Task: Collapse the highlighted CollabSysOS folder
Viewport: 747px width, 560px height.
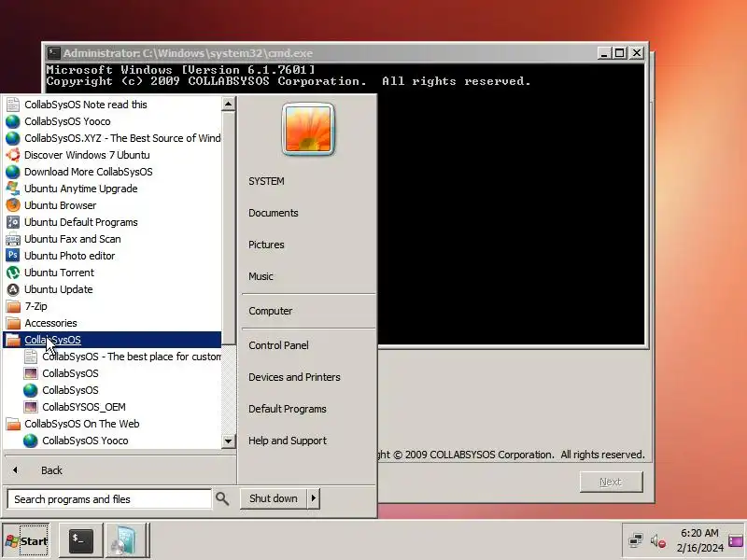Action: pyautogui.click(x=112, y=340)
